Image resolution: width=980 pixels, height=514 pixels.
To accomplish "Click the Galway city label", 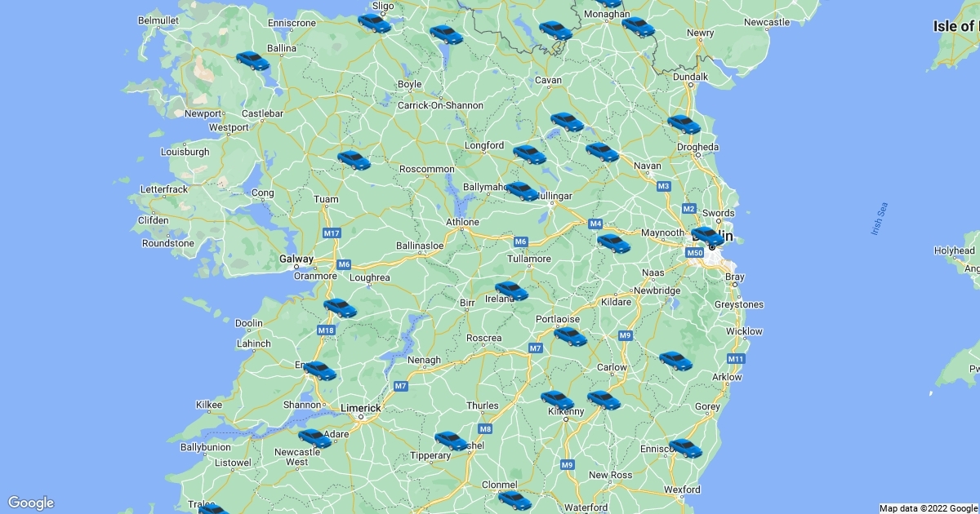I will [296, 259].
